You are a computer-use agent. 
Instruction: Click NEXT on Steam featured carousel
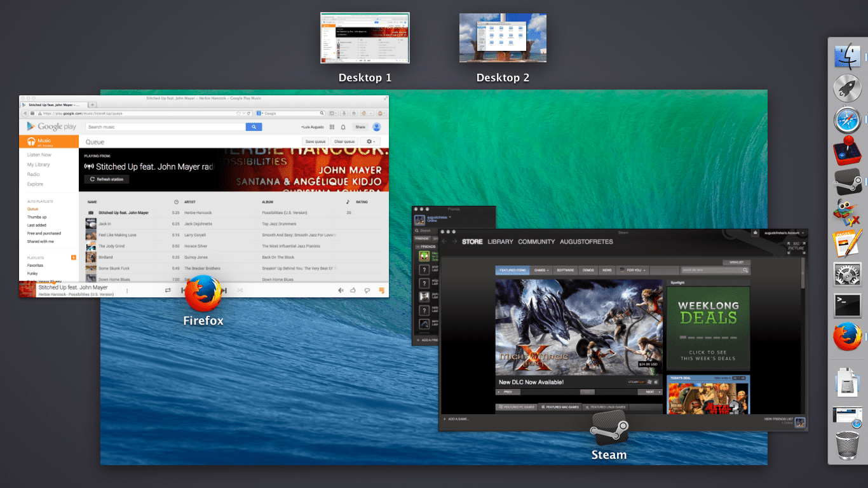click(x=651, y=392)
